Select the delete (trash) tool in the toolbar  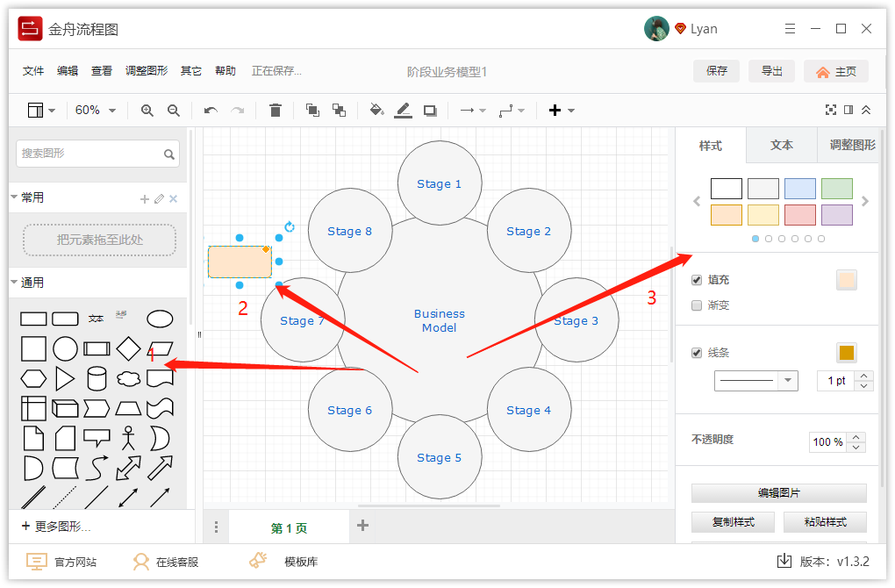click(276, 110)
